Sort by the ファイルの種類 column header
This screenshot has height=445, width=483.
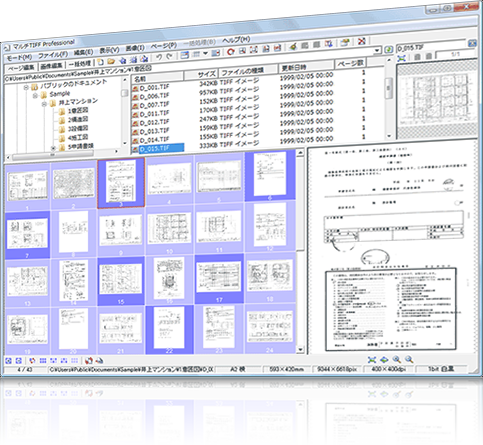click(248, 70)
